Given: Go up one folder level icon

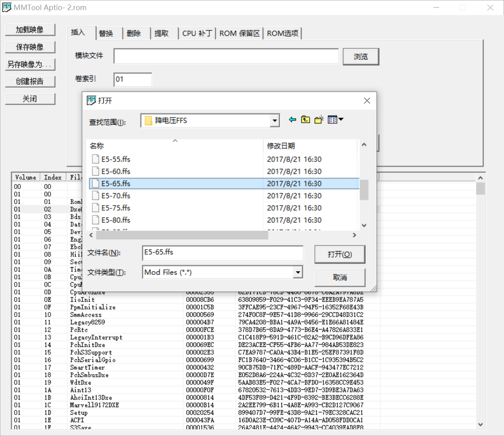Looking at the screenshot, I should tap(305, 120).
